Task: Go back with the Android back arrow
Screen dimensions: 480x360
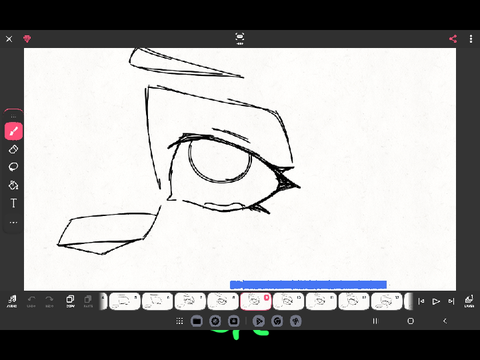Action: pyautogui.click(x=445, y=321)
